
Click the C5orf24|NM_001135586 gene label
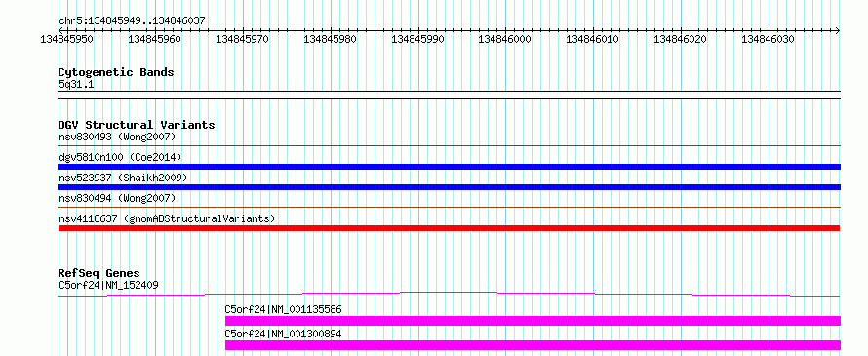coord(283,309)
